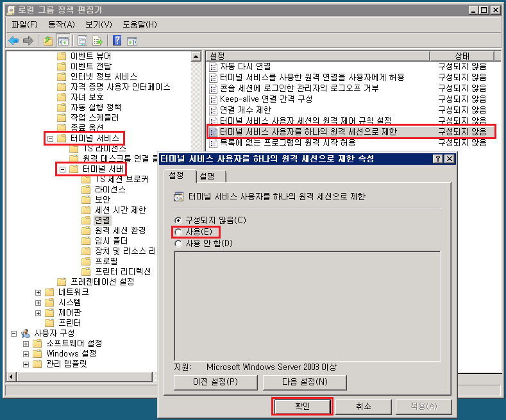Toggle the Show/Hide action pane icon
506x420 pixels.
click(x=132, y=41)
